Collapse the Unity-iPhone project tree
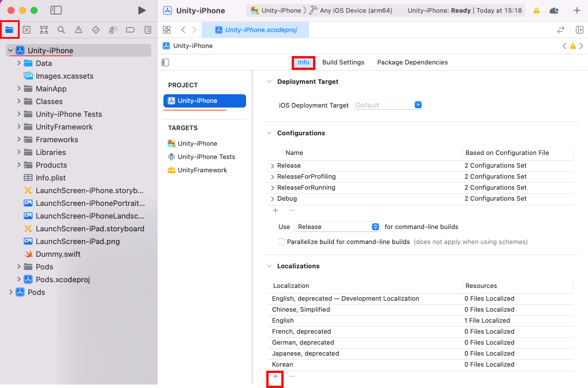 coord(10,50)
